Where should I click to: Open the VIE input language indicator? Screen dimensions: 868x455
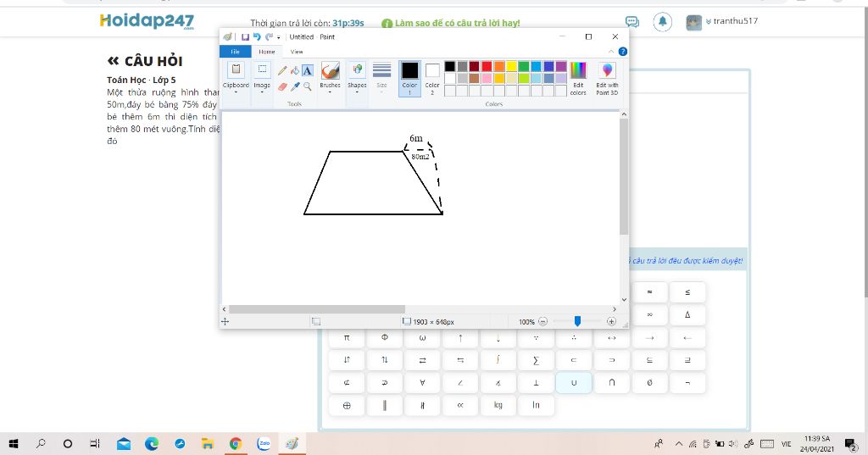tap(786, 443)
